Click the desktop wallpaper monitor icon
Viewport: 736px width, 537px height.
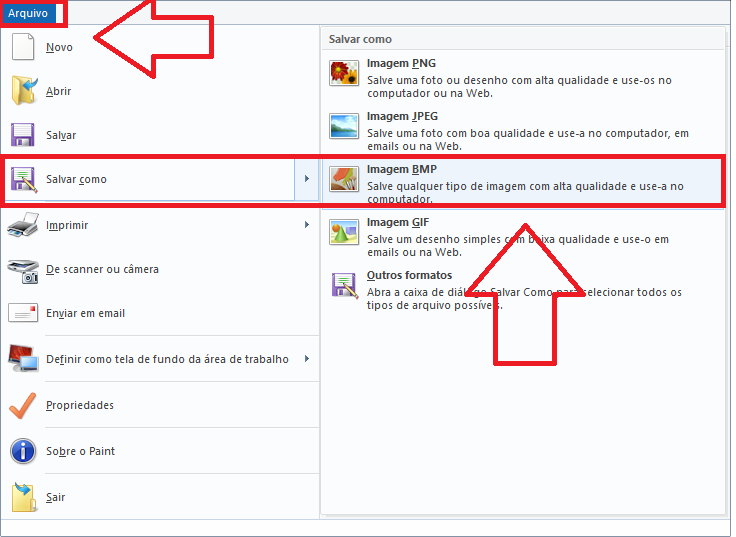pyautogui.click(x=23, y=358)
